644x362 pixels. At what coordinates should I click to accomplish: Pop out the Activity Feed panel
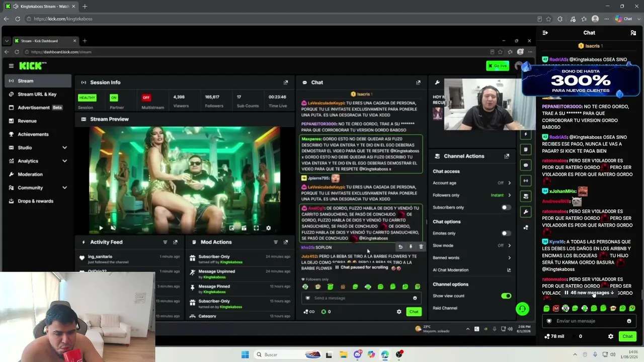[x=175, y=242]
